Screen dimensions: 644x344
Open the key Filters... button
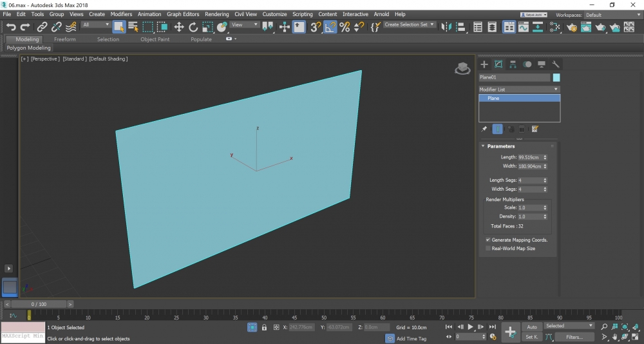[x=574, y=337]
